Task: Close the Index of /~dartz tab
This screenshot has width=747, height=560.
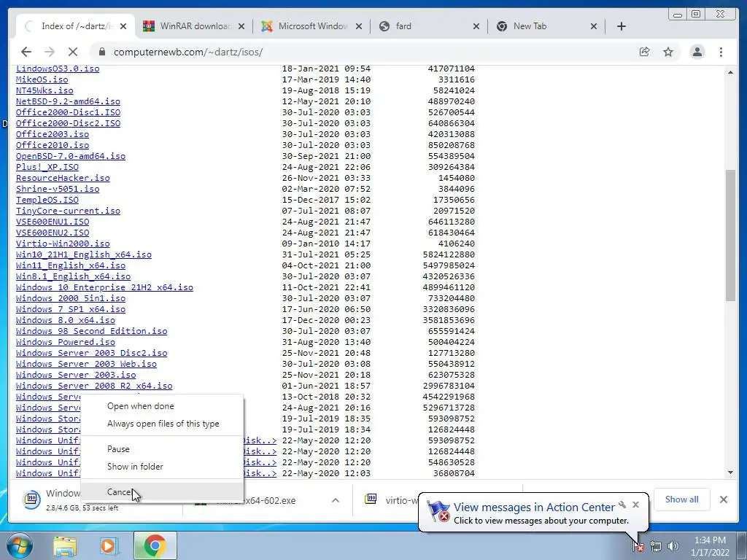Action: (123, 26)
